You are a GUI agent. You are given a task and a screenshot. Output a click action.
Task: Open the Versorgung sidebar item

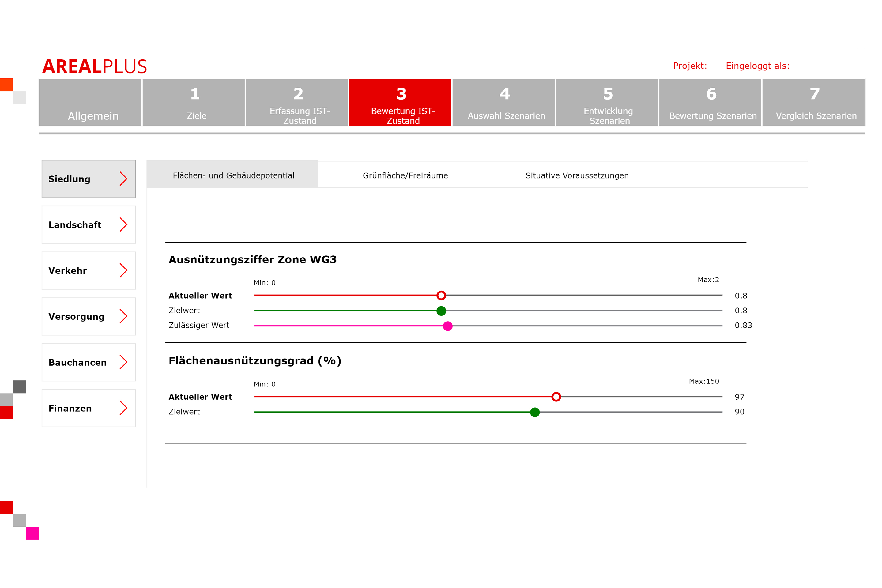pyautogui.click(x=89, y=316)
